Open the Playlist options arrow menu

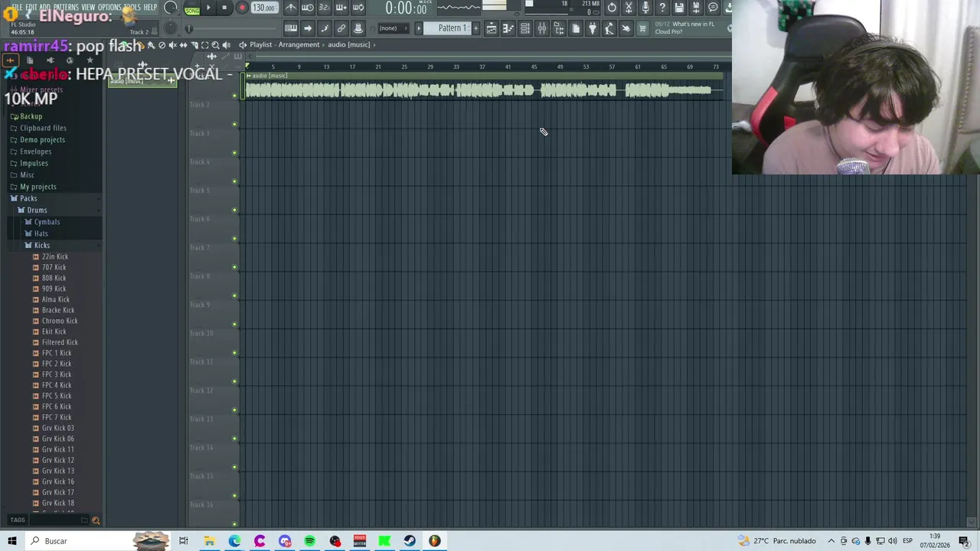coord(243,45)
